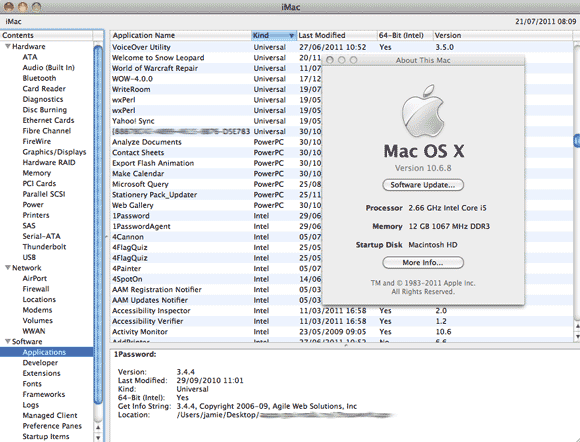Viewport: 580px width, 442px height.
Task: Sort by Version column header
Action: [x=502, y=36]
